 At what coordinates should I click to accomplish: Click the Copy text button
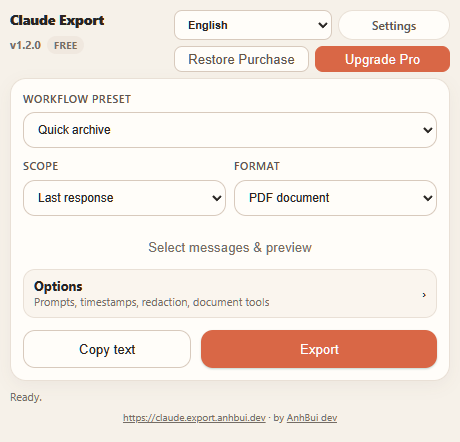[107, 349]
